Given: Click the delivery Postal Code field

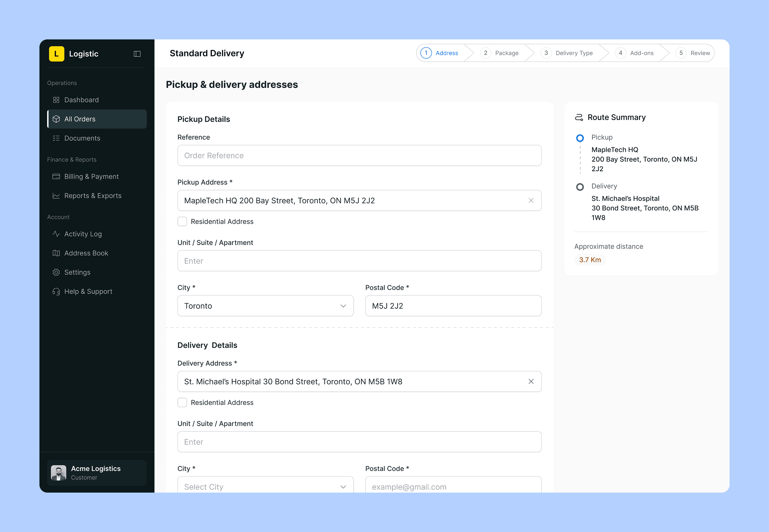Looking at the screenshot, I should tap(453, 485).
